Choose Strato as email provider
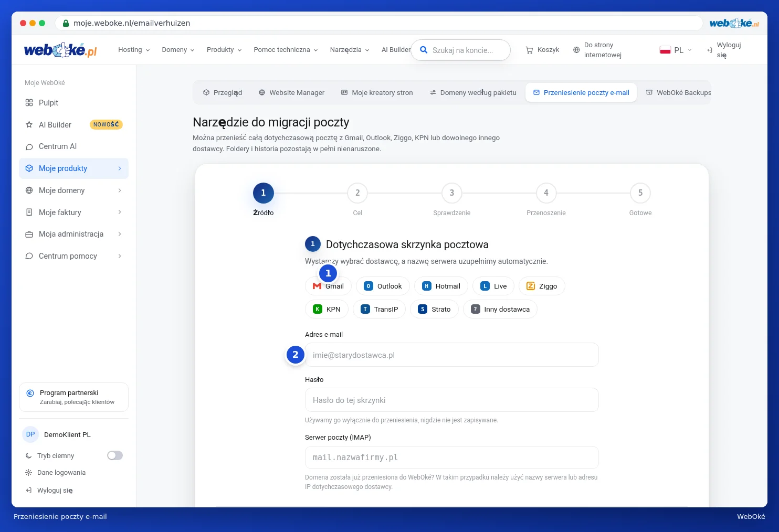This screenshot has height=532, width=779. pos(434,309)
